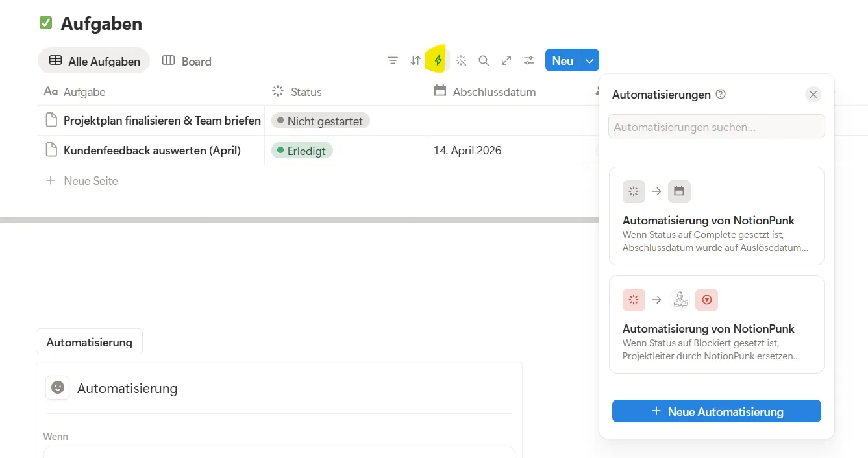Click the Erledigt status tag
This screenshot has height=458, width=868.
click(x=302, y=151)
